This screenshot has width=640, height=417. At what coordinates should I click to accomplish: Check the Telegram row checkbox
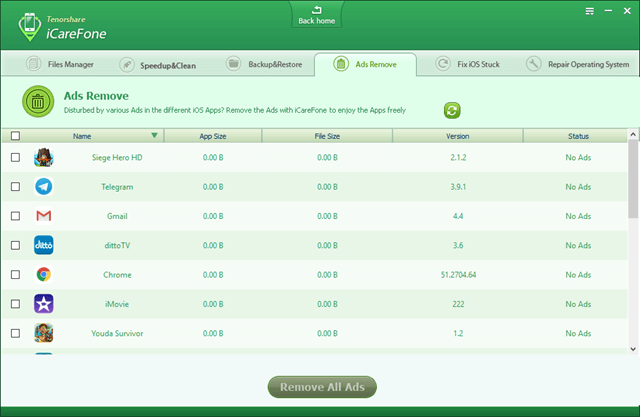click(16, 187)
